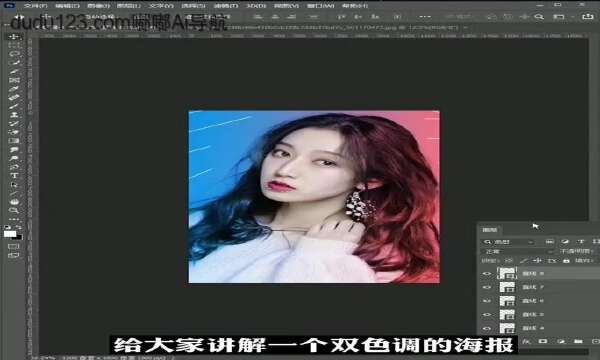Image resolution: width=600 pixels, height=360 pixels.
Task: Select the 曲线 6 layer thumbnail
Action: tap(507, 301)
